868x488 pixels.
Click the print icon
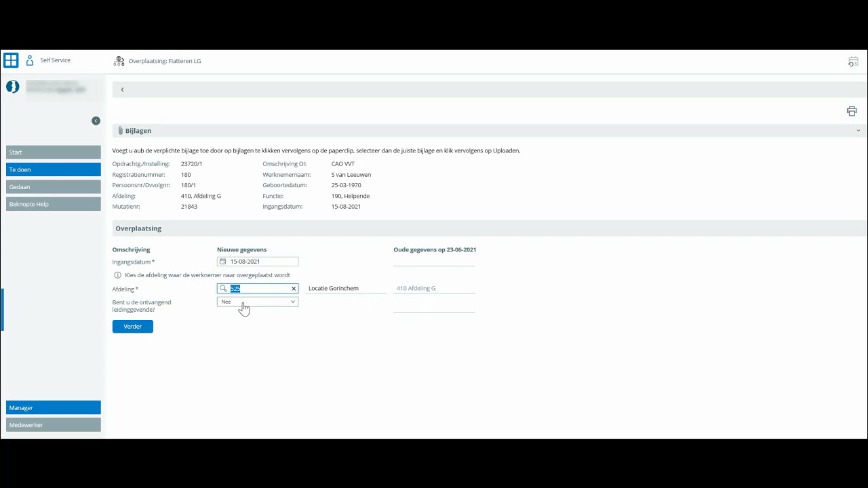point(852,111)
